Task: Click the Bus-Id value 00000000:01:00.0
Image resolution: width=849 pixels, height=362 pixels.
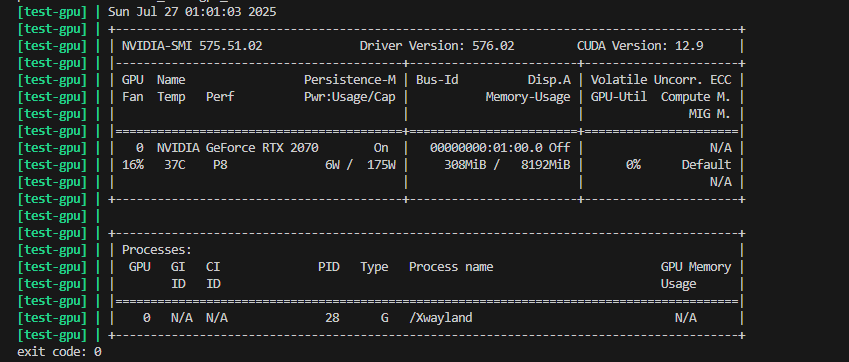Action: (487, 148)
